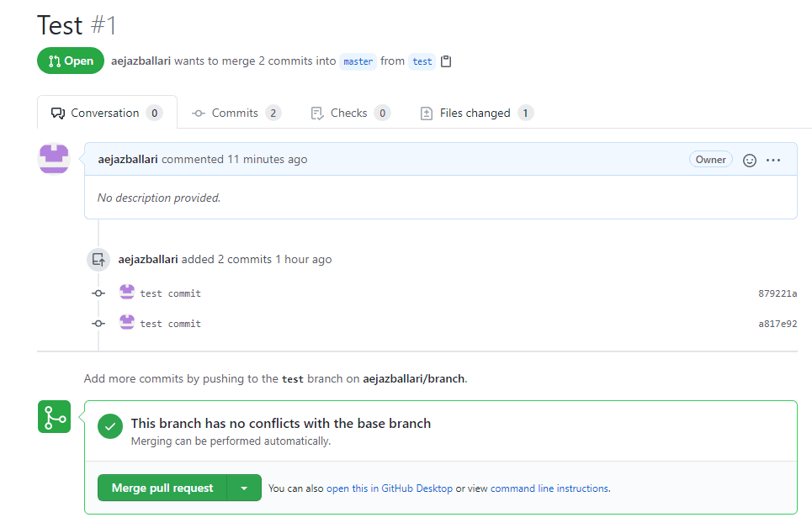Click the No description provided text
The image size is (812, 528).
[159, 198]
